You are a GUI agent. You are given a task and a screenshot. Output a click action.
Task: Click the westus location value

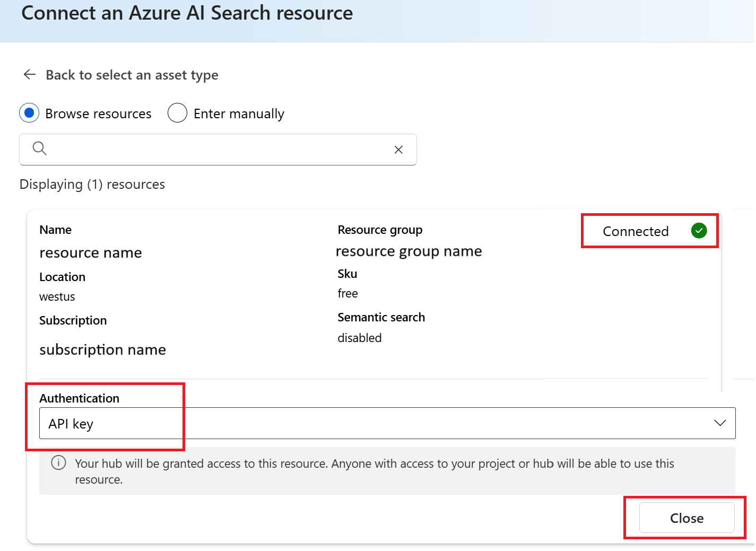pyautogui.click(x=57, y=297)
